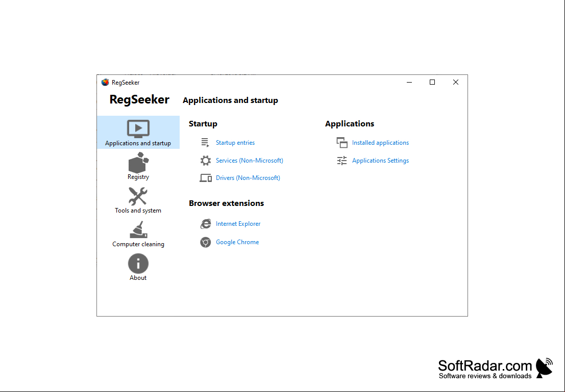Click the RegSeeker title bar app icon
Viewport: 565px width, 392px height.
(x=105, y=83)
